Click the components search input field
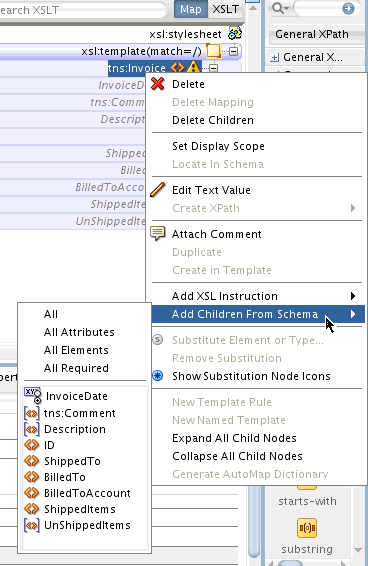368x566 pixels. pos(317,8)
